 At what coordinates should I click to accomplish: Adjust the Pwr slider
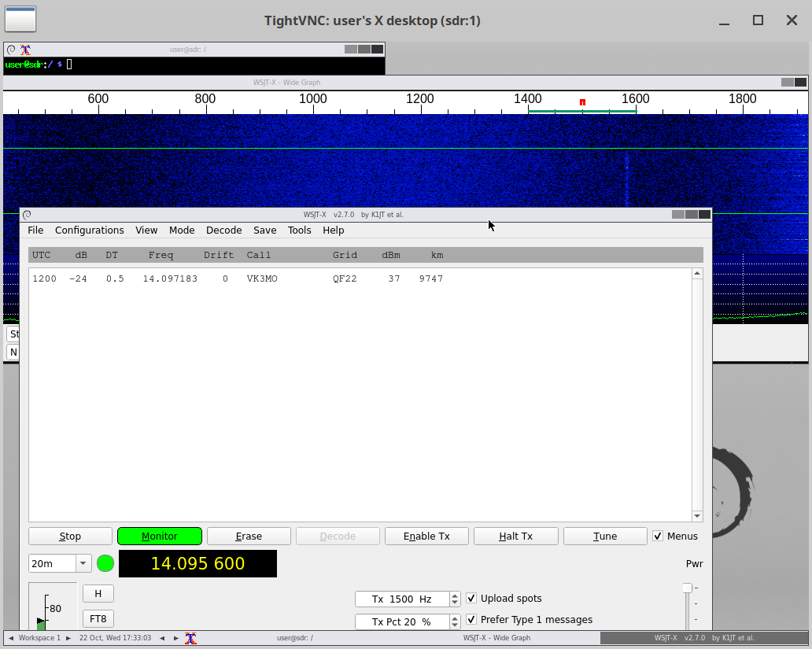click(x=686, y=588)
